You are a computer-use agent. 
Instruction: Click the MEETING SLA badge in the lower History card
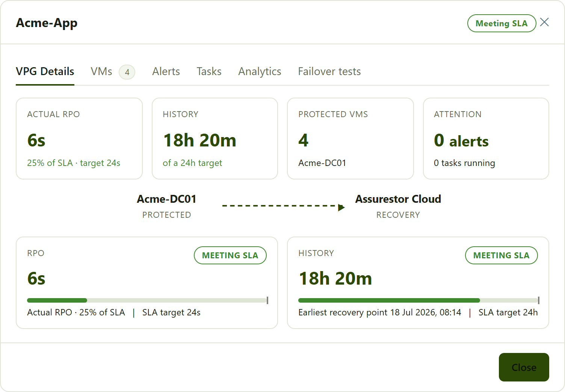tap(502, 255)
